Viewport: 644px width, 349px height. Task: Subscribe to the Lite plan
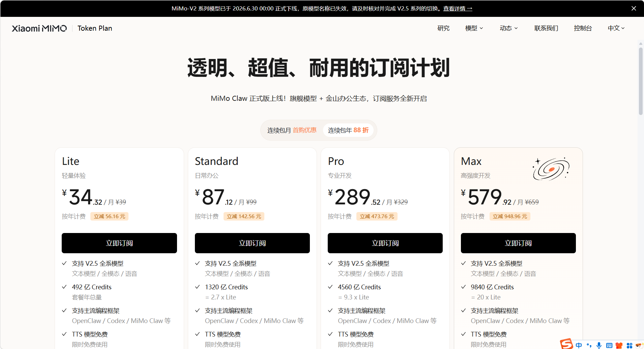tap(119, 243)
